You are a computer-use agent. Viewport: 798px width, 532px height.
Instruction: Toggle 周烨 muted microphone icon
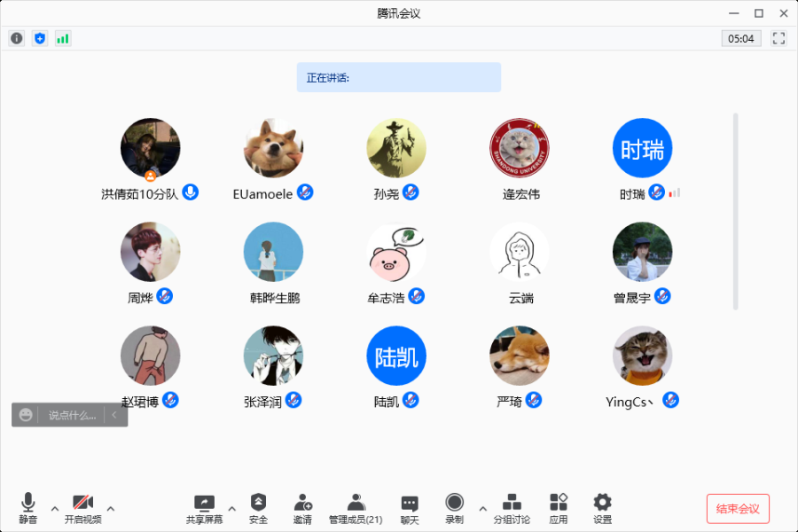(164, 296)
